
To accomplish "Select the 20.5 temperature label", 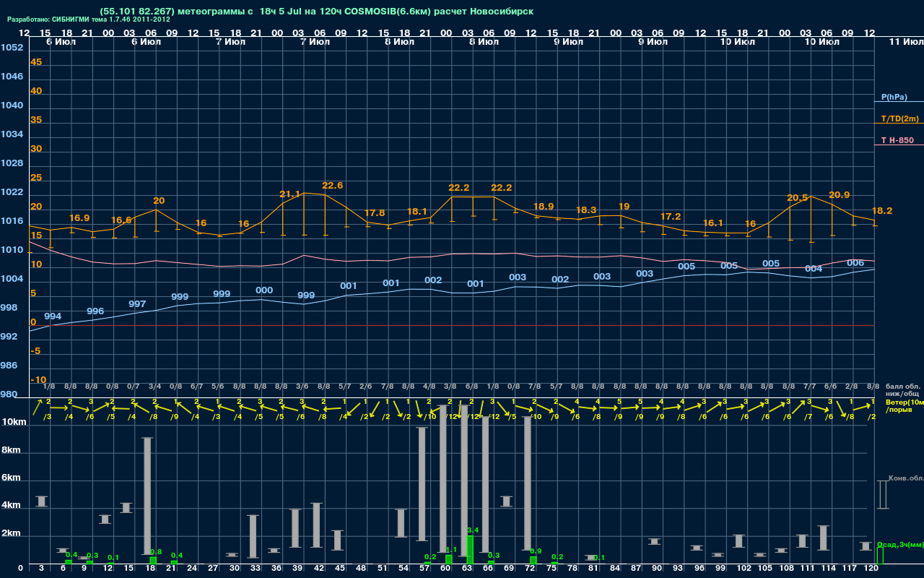I will pos(797,198).
